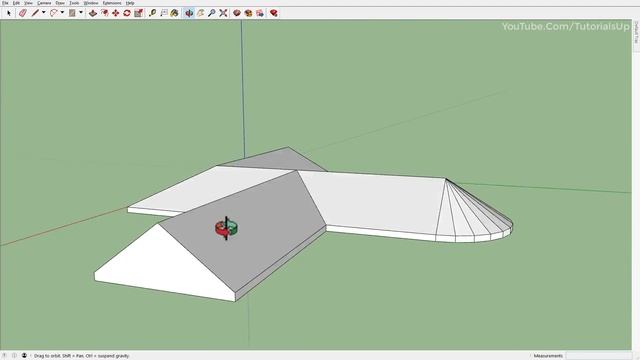The width and height of the screenshot is (640, 360).
Task: Open the Draw menu
Action: click(x=60, y=3)
